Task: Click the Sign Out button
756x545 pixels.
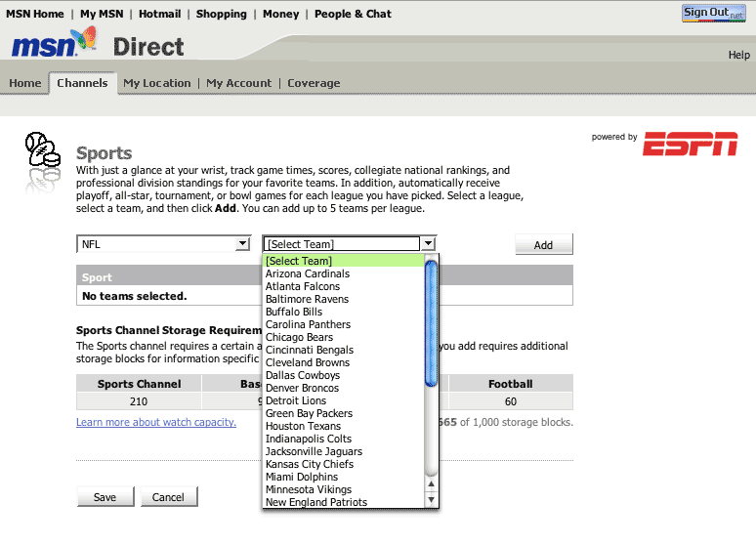Action: coord(714,13)
